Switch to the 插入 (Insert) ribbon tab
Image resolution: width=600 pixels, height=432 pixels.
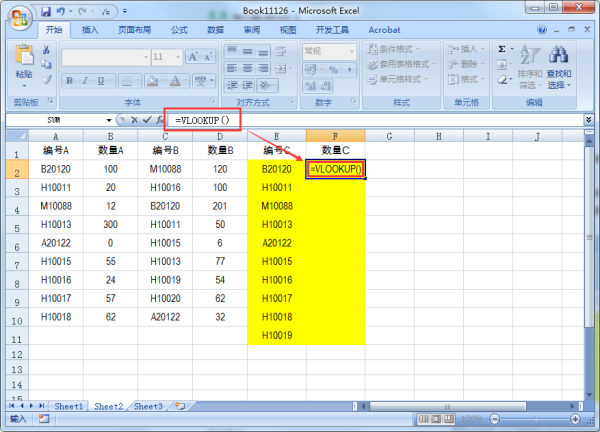point(90,30)
